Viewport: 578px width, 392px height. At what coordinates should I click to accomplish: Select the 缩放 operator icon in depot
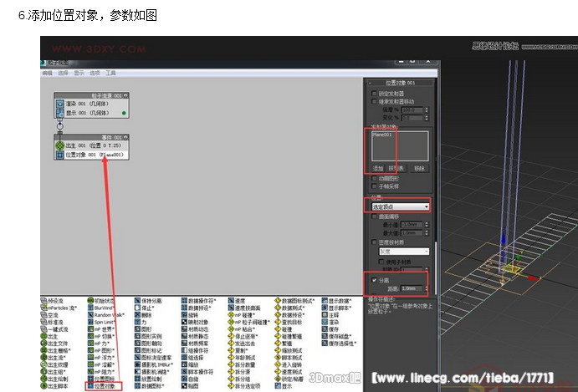coord(184,364)
